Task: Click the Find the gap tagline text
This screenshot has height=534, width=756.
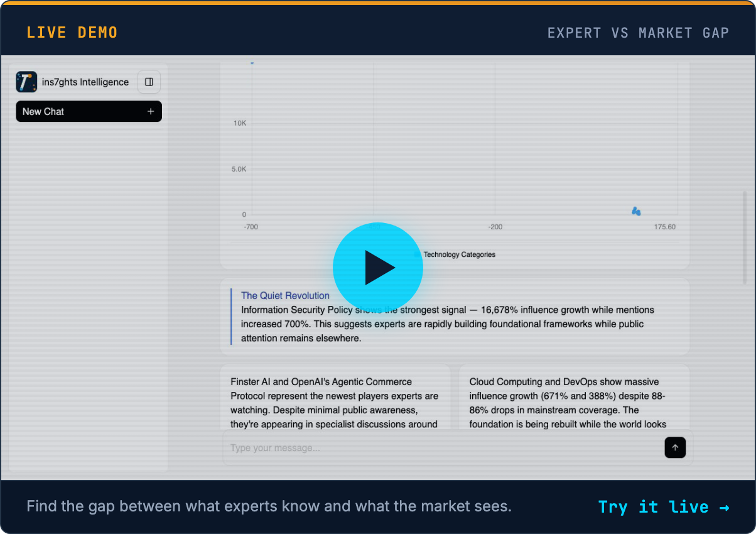Action: pyautogui.click(x=269, y=506)
